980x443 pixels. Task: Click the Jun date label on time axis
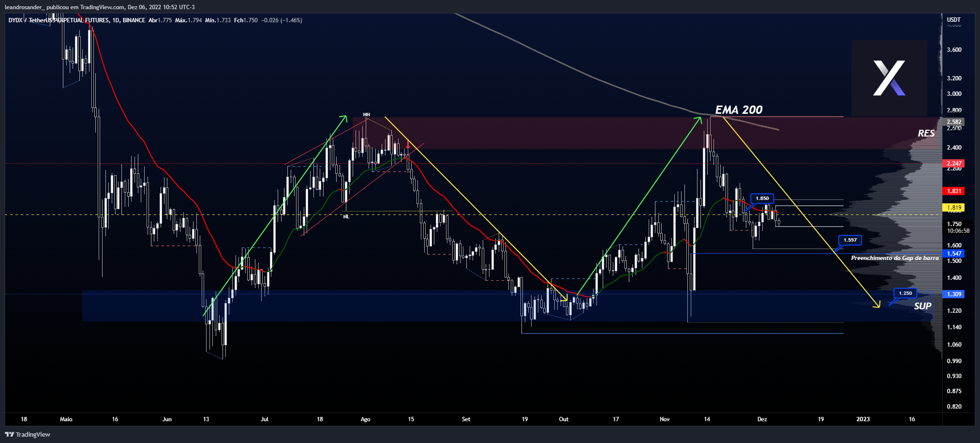(167, 419)
